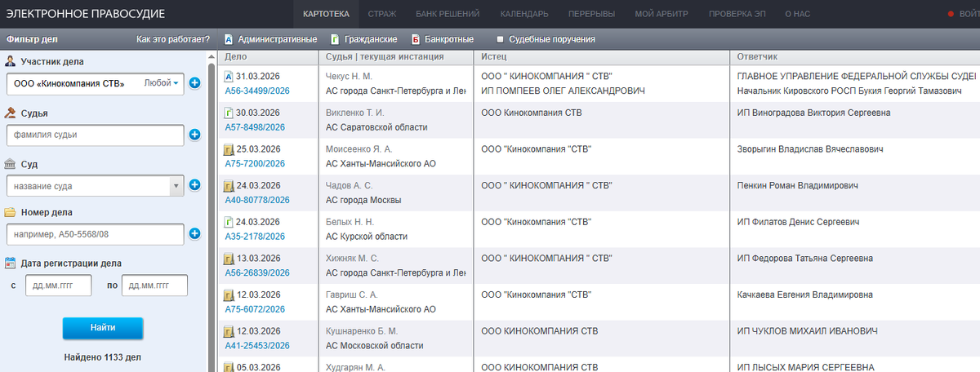Click the judge surname input field
This screenshot has height=372, width=980.
click(x=95, y=135)
